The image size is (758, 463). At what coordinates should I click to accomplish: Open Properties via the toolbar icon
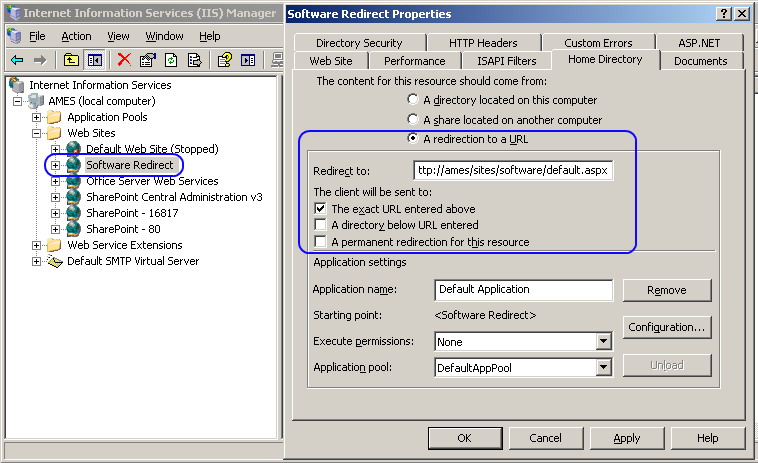point(147,60)
